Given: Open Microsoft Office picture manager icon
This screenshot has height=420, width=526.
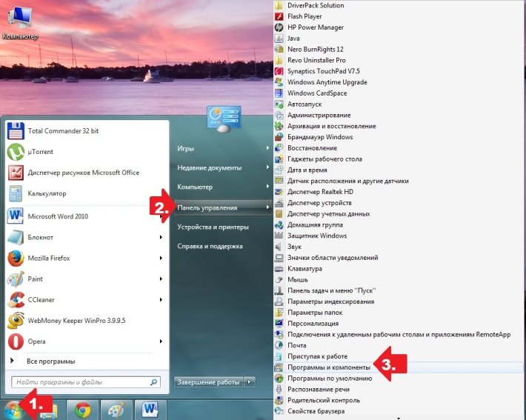Looking at the screenshot, I should pyautogui.click(x=16, y=173).
